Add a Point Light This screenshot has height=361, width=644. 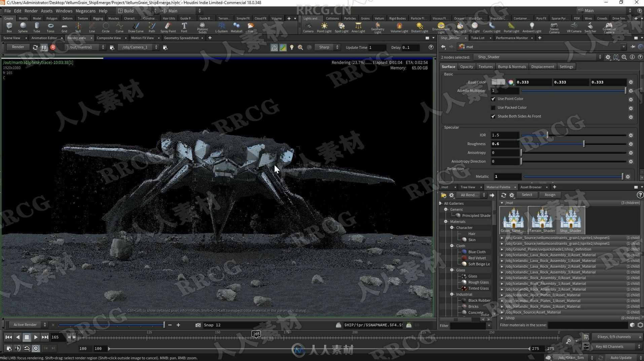point(324,27)
